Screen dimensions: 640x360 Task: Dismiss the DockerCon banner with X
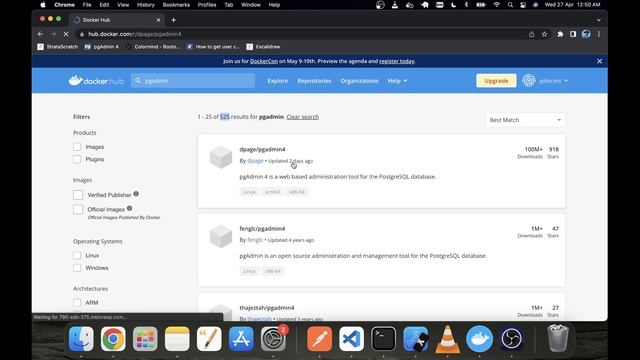pyautogui.click(x=599, y=61)
